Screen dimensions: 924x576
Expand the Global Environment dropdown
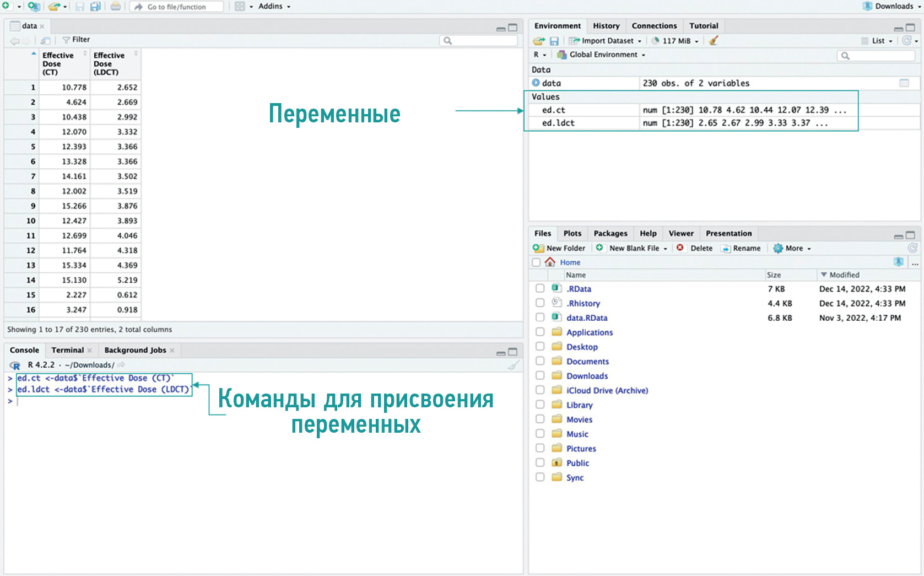(x=602, y=55)
